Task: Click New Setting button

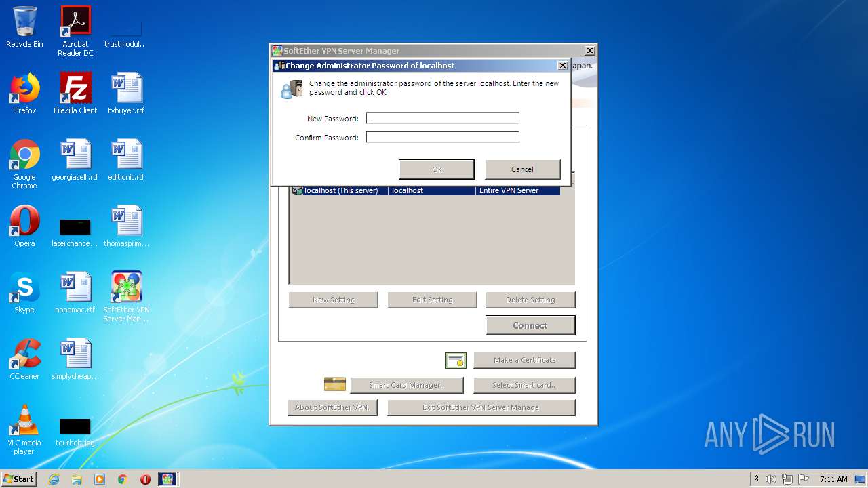Action: click(333, 300)
